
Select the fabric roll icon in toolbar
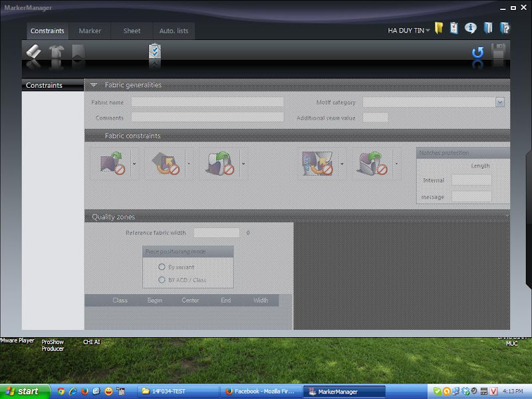click(x=34, y=52)
